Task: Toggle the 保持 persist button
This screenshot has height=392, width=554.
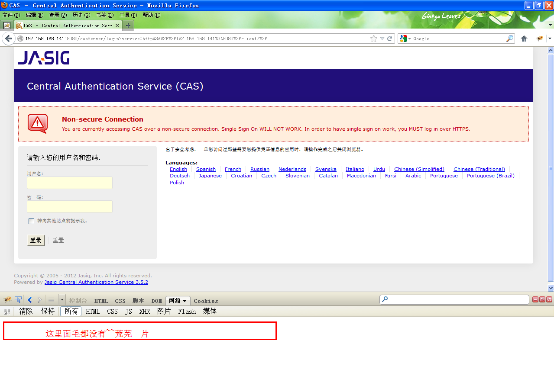Action: (x=48, y=311)
